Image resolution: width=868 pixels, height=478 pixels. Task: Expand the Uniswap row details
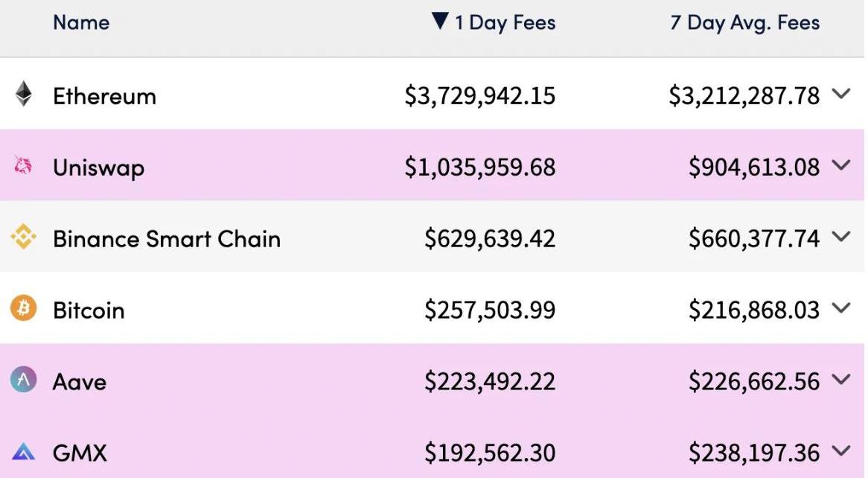[841, 165]
